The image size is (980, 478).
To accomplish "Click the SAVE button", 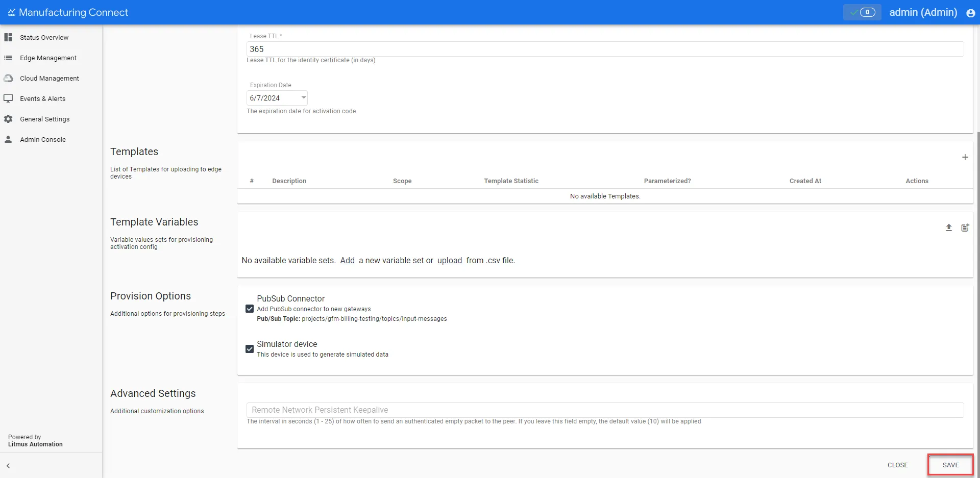I will (950, 465).
